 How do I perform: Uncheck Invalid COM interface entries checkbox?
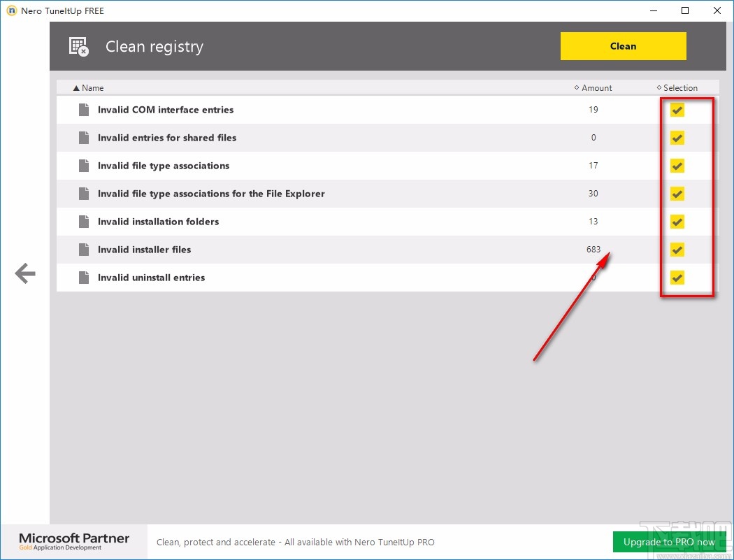click(677, 110)
